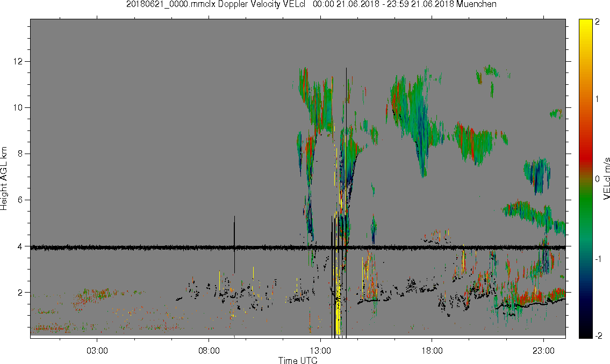Screen dimensions: 610x364
Task: Click the 23:00 time axis label
Action: (543, 351)
